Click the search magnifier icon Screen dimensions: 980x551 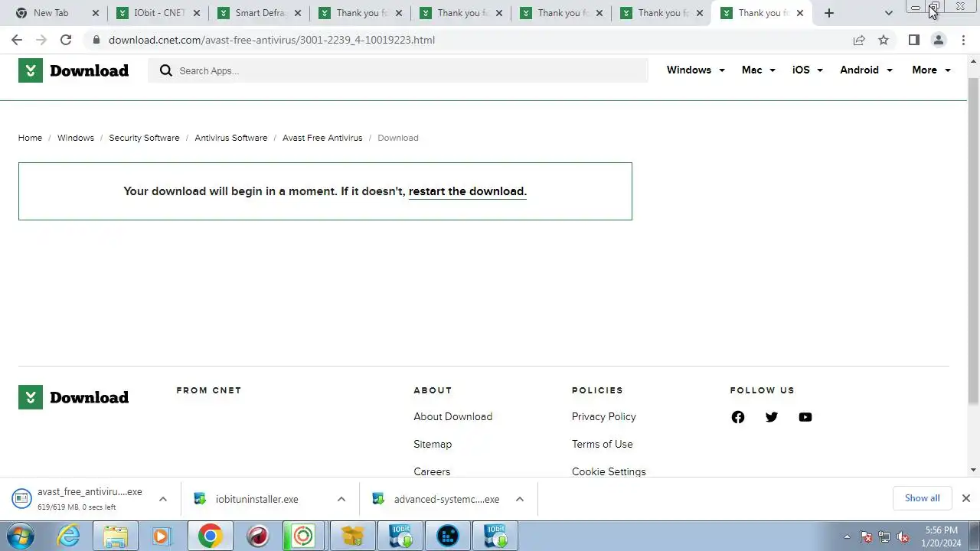(x=166, y=70)
